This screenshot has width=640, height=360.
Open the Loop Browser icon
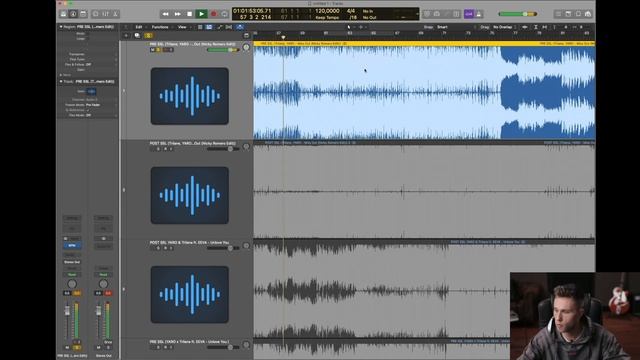pyautogui.click(x=578, y=14)
